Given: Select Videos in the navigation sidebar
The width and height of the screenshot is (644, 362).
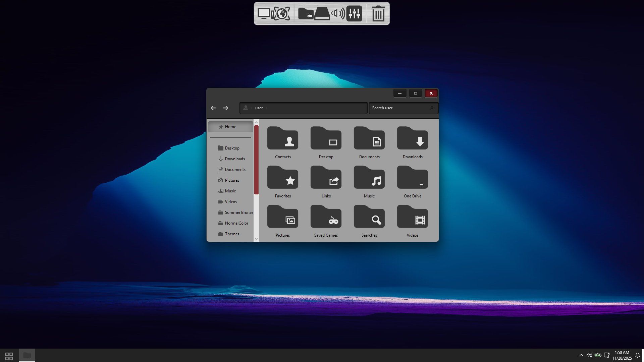Looking at the screenshot, I should (x=231, y=202).
